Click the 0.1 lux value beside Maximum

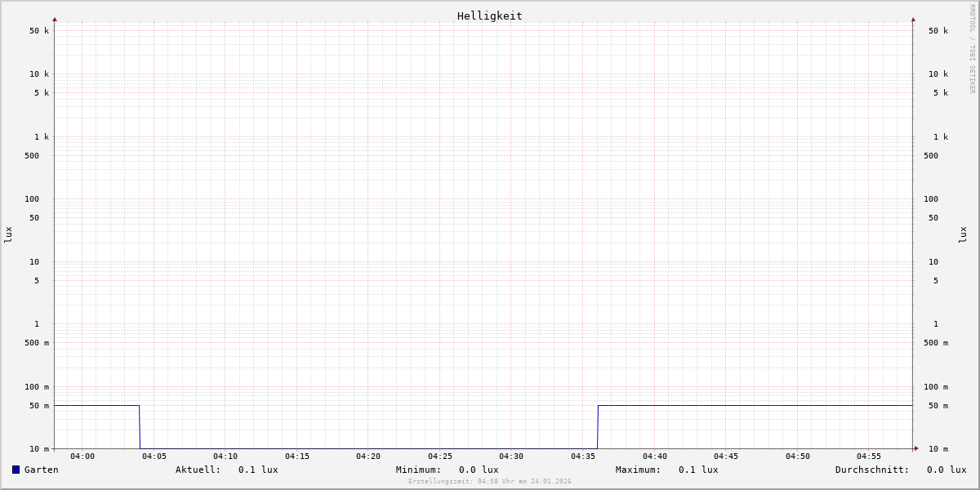698,470
